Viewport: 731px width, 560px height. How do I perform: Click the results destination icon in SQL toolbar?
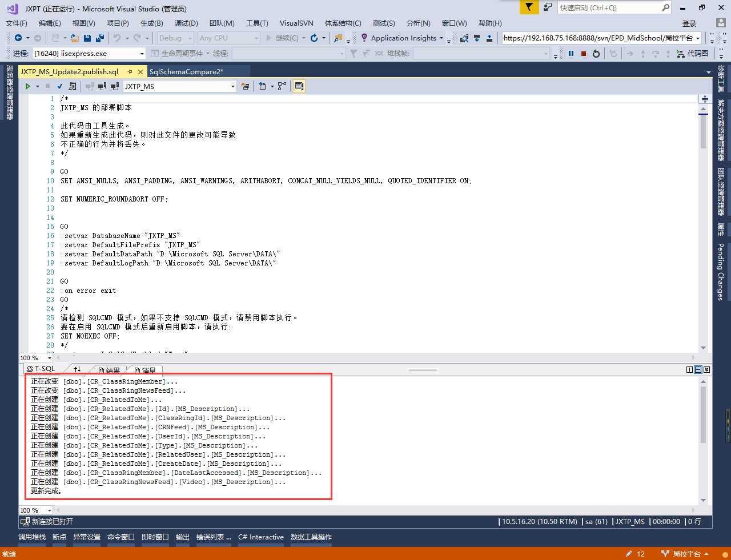tap(263, 86)
